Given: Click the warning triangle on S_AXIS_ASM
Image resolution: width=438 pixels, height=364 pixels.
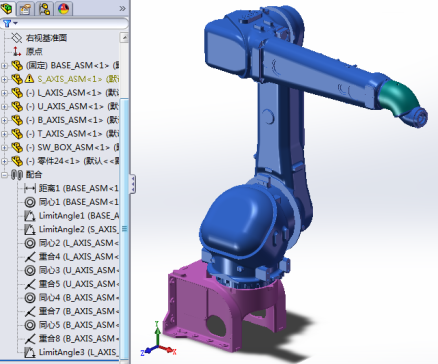Looking at the screenshot, I should pyautogui.click(x=30, y=79).
